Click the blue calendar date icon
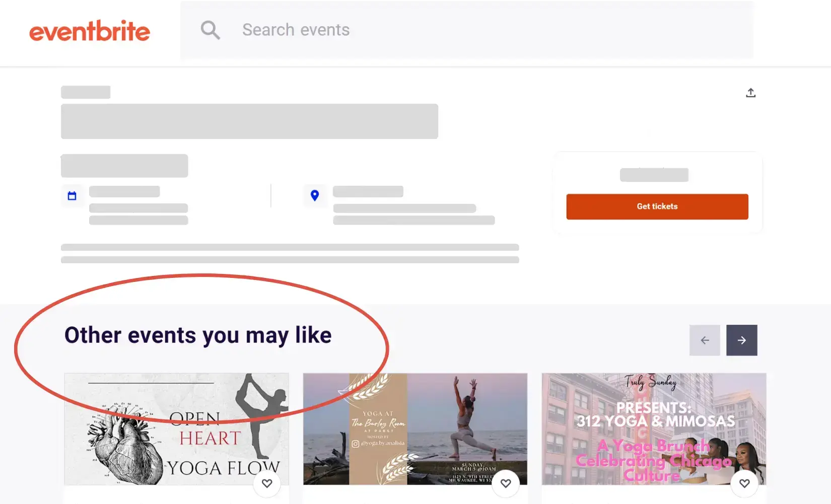Image resolution: width=831 pixels, height=504 pixels. (73, 195)
